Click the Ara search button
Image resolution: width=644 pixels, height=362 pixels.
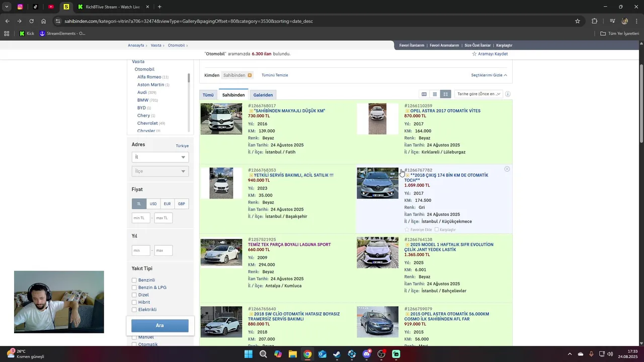pyautogui.click(x=160, y=325)
